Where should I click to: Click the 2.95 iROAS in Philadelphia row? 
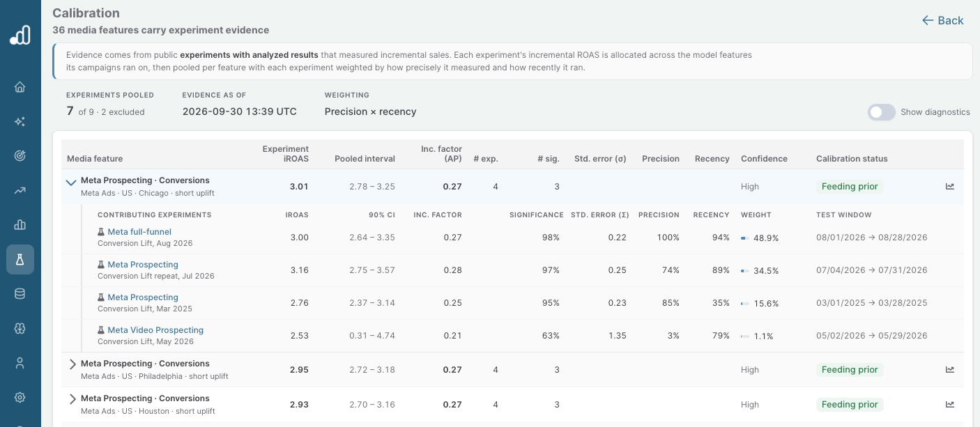click(x=299, y=370)
